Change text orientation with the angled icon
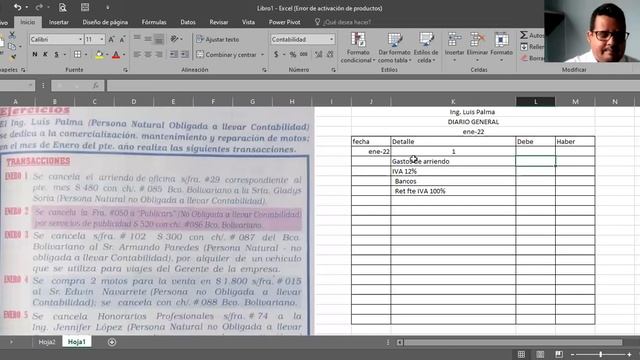 click(x=175, y=39)
